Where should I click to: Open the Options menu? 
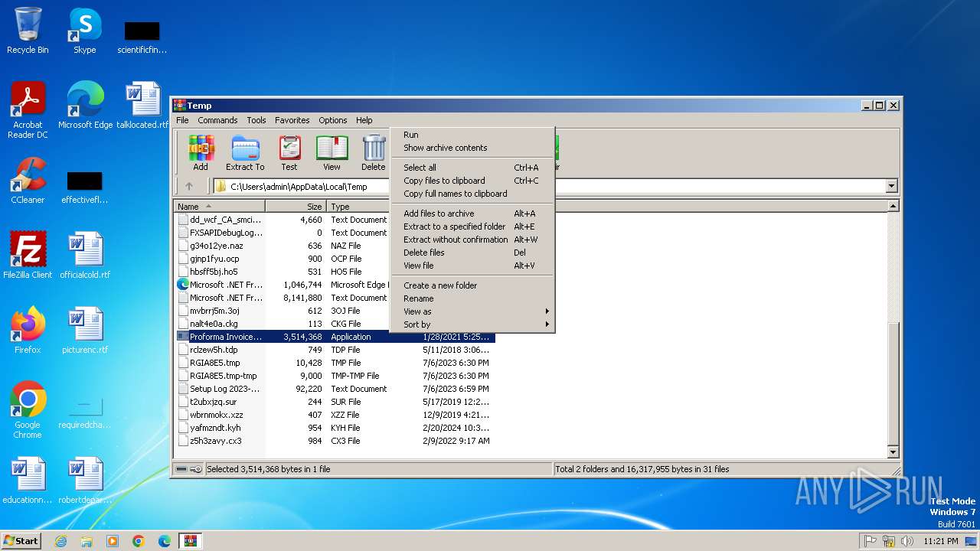333,120
